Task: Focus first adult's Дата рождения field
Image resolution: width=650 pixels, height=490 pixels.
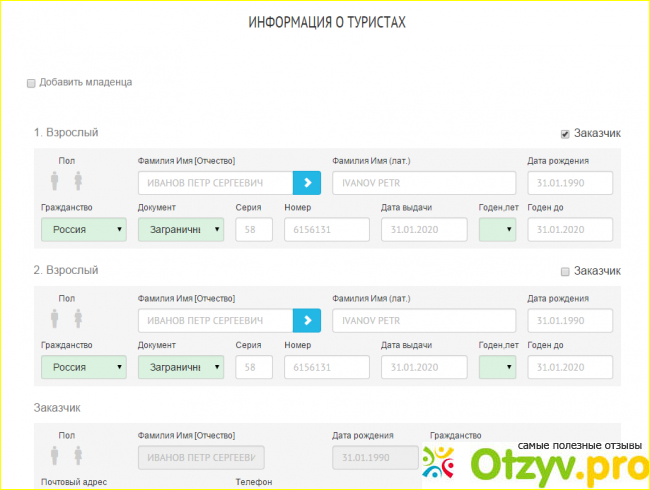Action: coord(570,182)
